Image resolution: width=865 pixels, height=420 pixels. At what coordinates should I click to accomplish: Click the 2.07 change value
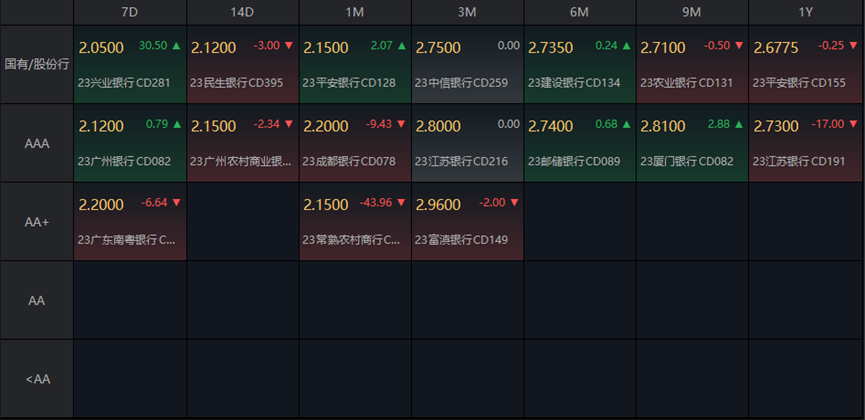pos(382,45)
